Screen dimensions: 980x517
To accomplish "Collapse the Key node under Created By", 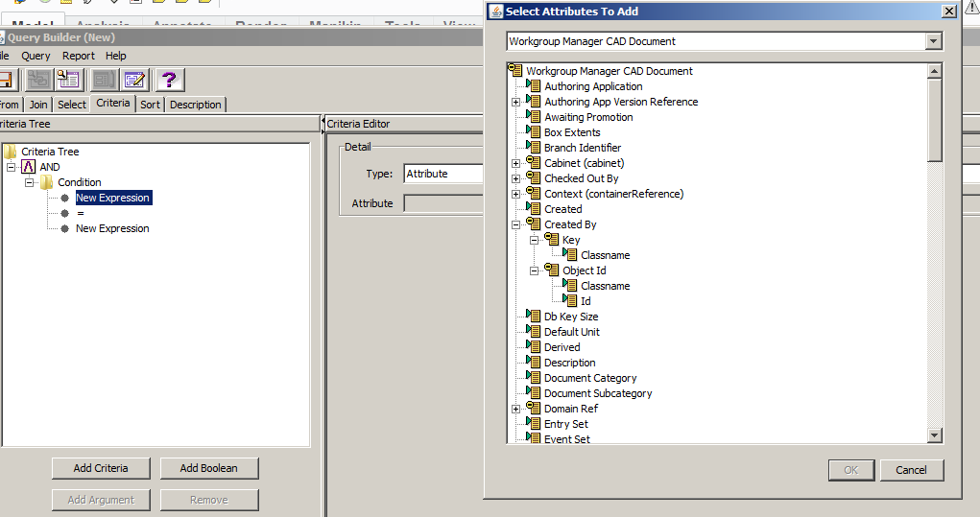I will [534, 240].
